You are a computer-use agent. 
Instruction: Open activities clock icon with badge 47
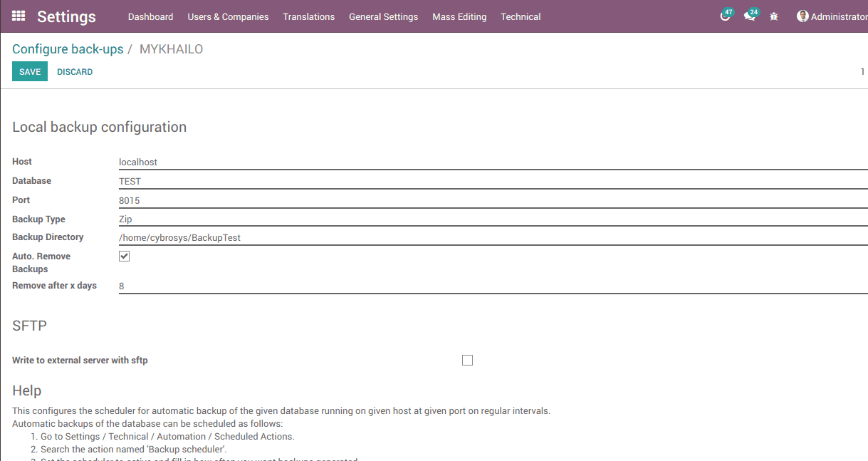[725, 16]
